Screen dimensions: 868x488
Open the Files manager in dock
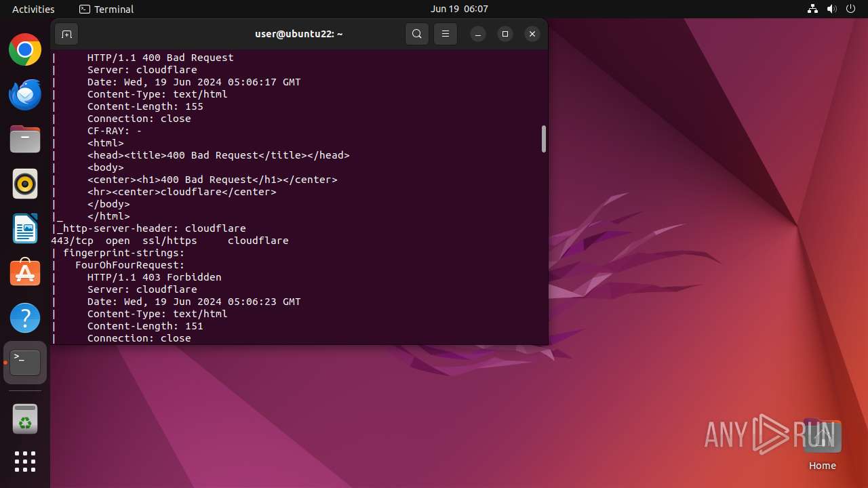[25, 139]
